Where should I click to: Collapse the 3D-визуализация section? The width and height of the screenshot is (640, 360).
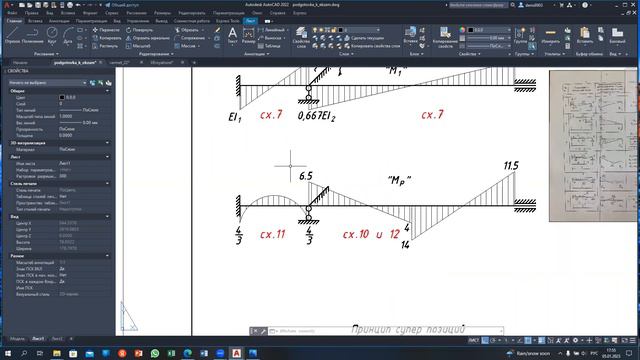(107, 143)
